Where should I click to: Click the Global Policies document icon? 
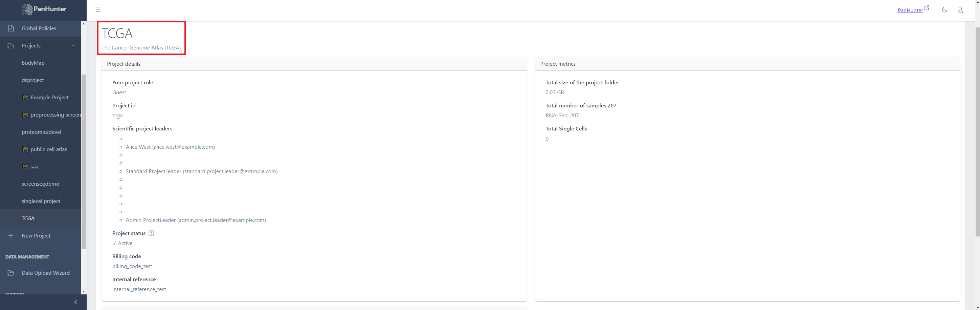coord(11,28)
